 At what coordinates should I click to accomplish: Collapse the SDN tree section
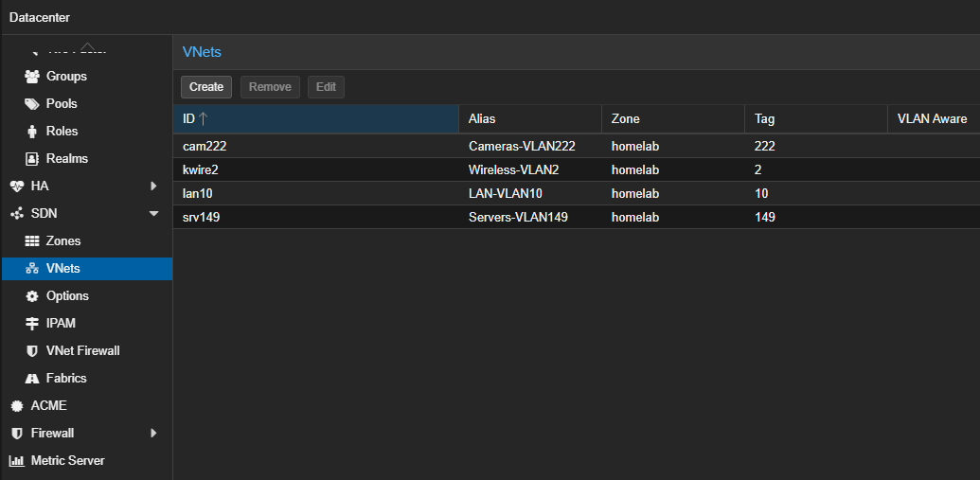(x=153, y=214)
